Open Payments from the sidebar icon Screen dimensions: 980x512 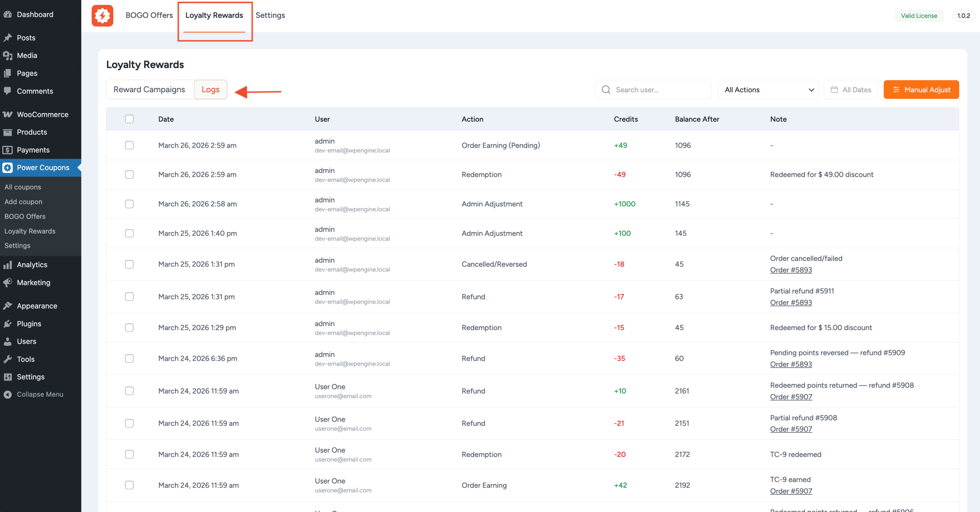(x=8, y=150)
